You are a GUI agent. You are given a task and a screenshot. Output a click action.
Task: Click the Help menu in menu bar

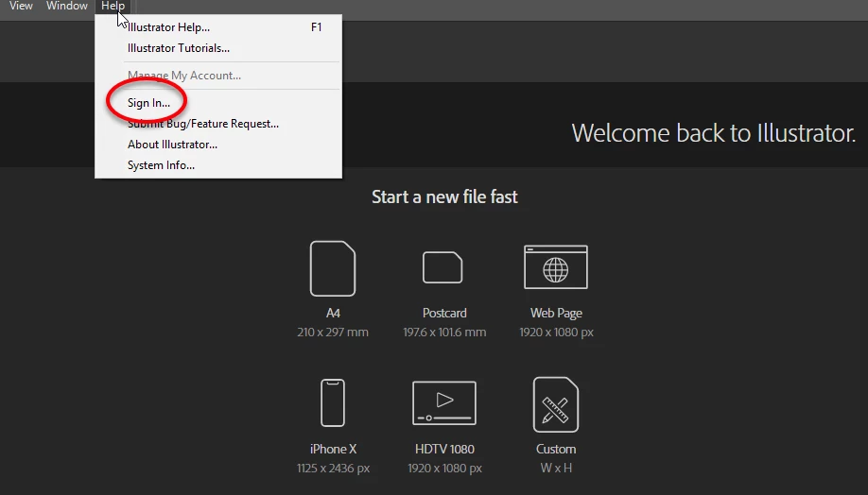113,6
